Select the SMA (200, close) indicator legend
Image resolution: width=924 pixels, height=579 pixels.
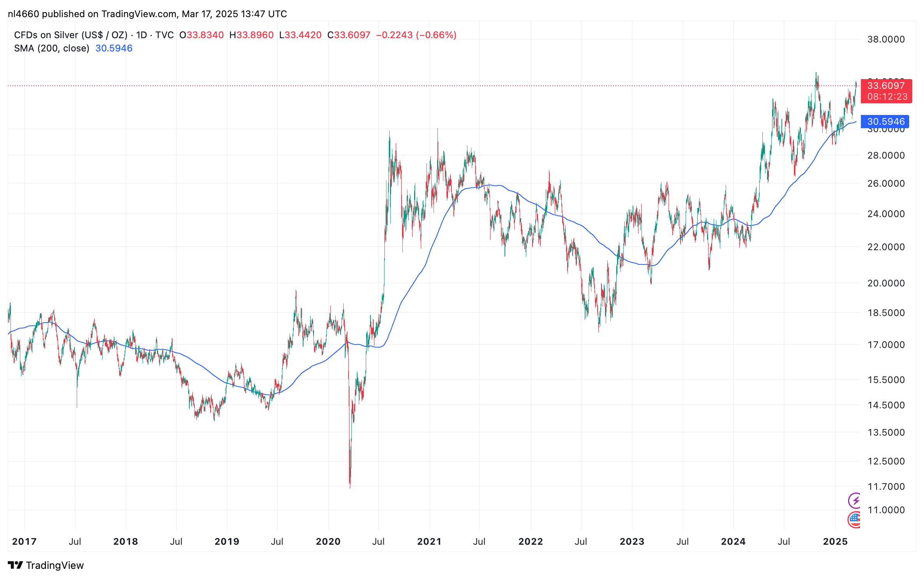pyautogui.click(x=51, y=48)
